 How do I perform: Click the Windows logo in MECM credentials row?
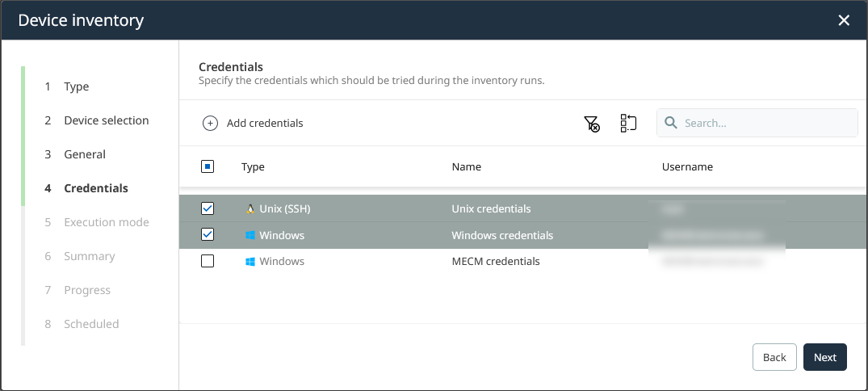click(x=249, y=262)
